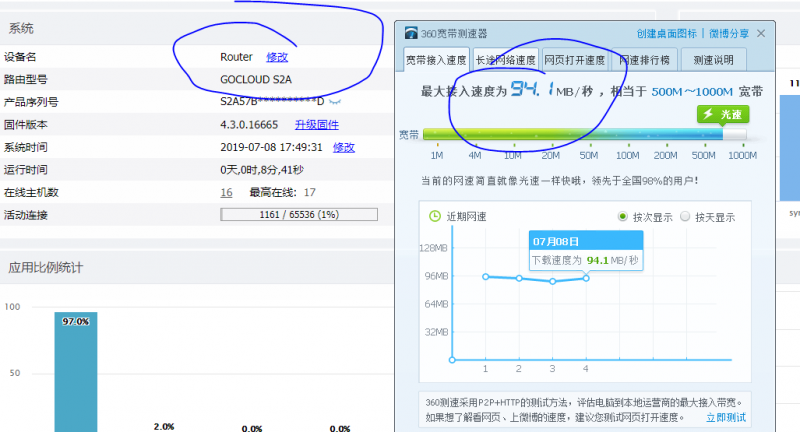The image size is (800, 432).
Task: Click the 升级固件 link
Action: (x=317, y=124)
